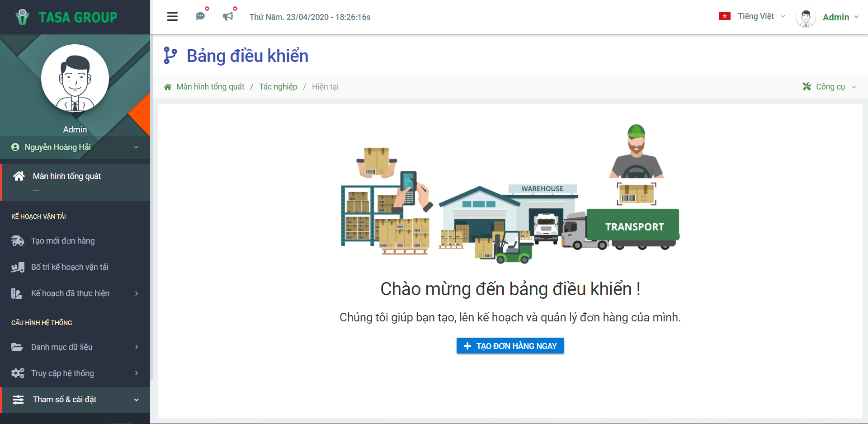Image resolution: width=868 pixels, height=424 pixels.
Task: Click the large sidebar profile picture
Action: click(75, 78)
